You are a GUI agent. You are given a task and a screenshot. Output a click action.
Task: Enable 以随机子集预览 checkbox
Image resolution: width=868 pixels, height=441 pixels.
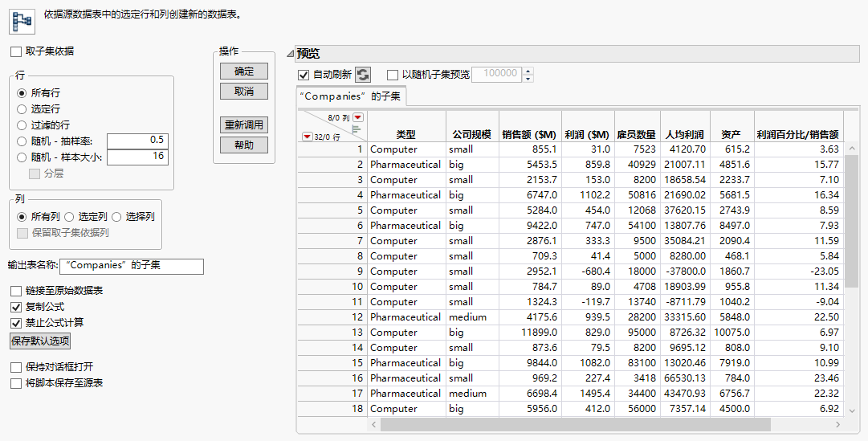tap(393, 75)
